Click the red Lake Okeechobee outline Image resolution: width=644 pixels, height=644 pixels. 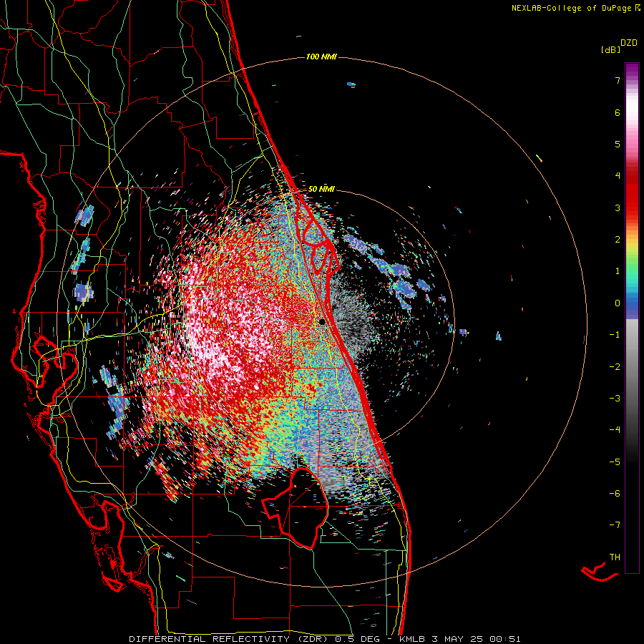[x=296, y=507]
